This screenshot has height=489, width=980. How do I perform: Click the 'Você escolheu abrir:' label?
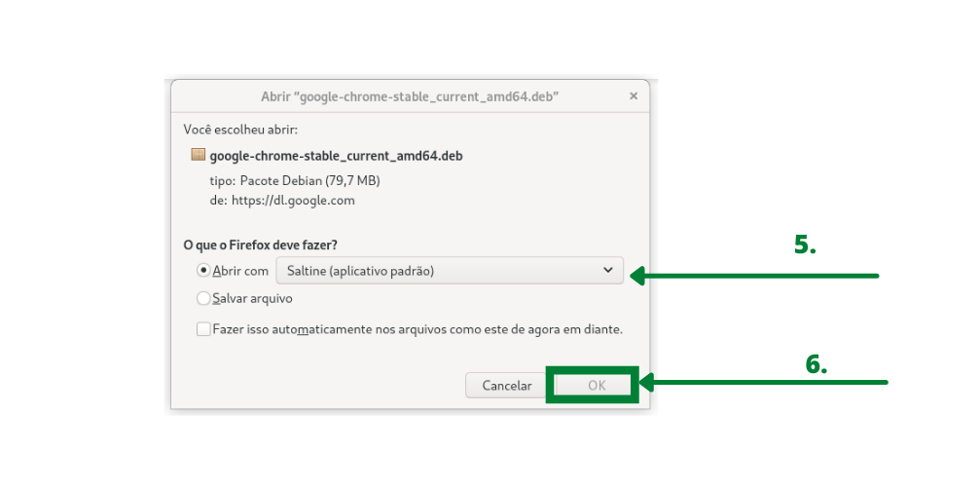[x=240, y=129]
